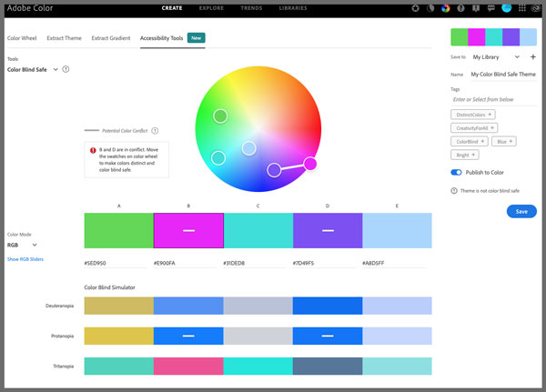Edit hex value #A8D5FF

click(x=393, y=263)
